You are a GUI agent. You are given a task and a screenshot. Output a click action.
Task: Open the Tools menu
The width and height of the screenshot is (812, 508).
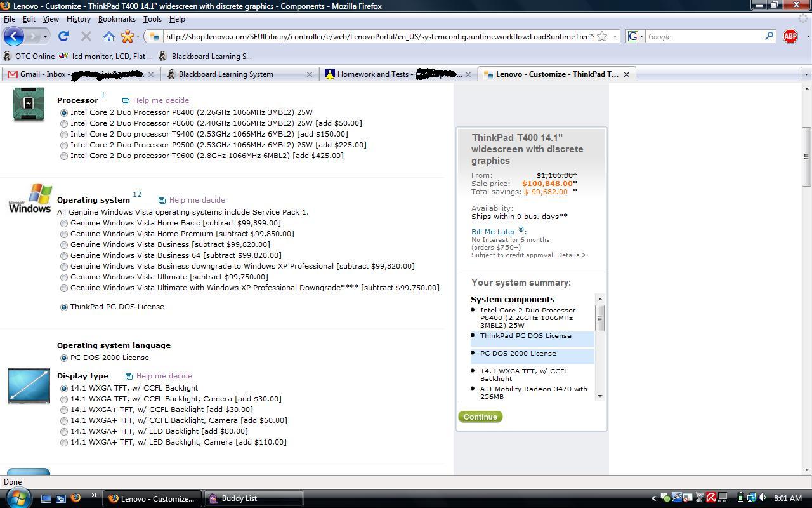click(152, 19)
